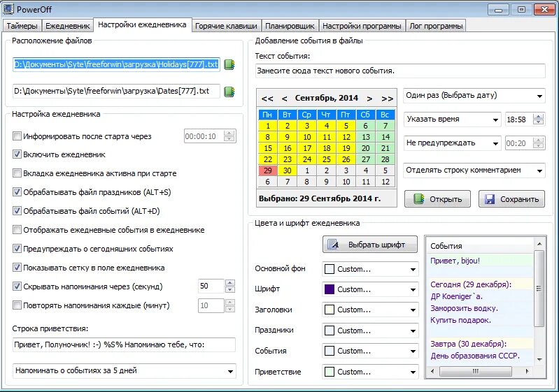Click the purple Шрифт color swatch
Viewport: 559px width, 392px height.
329,289
